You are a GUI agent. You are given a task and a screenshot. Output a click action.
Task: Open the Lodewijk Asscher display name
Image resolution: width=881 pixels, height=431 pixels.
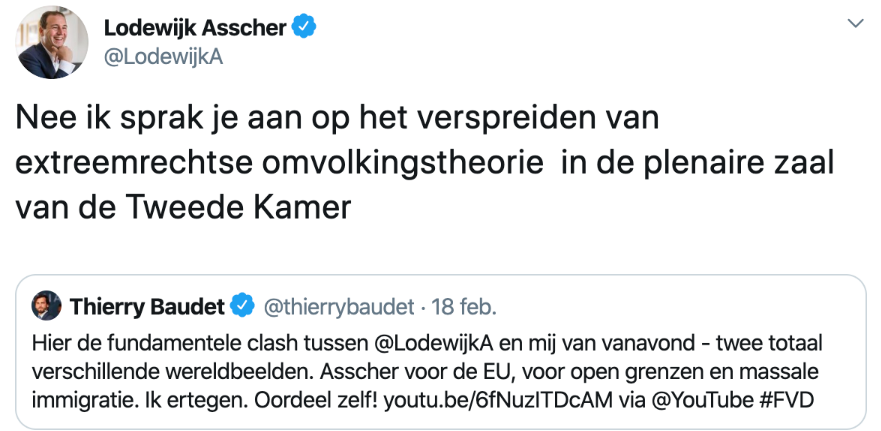[196, 27]
